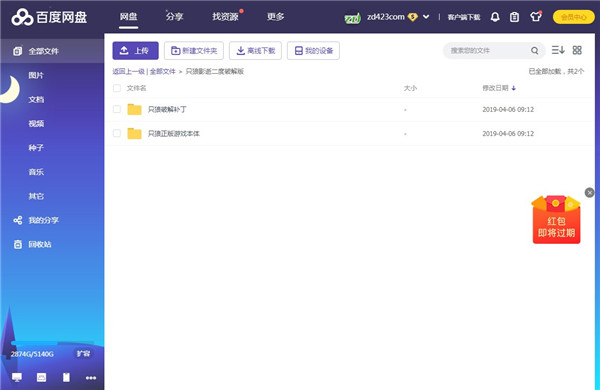
Task: Switch to the 网盘 tab
Action: (x=129, y=16)
